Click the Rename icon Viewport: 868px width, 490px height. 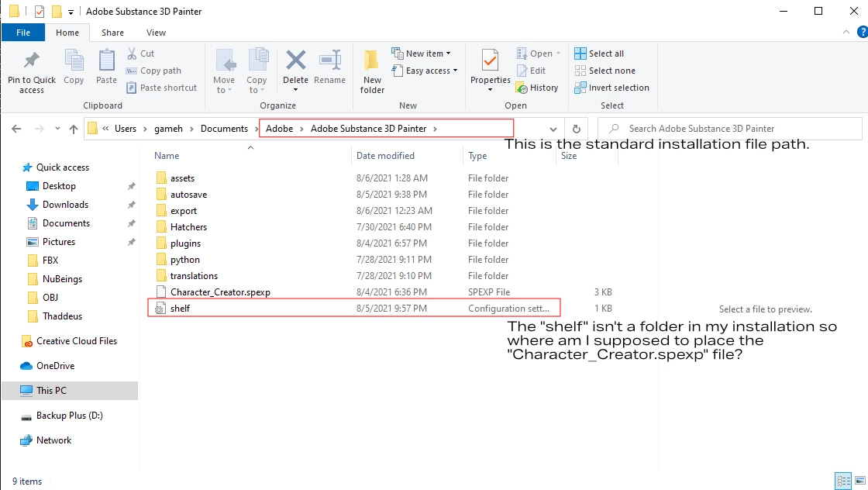(x=330, y=60)
